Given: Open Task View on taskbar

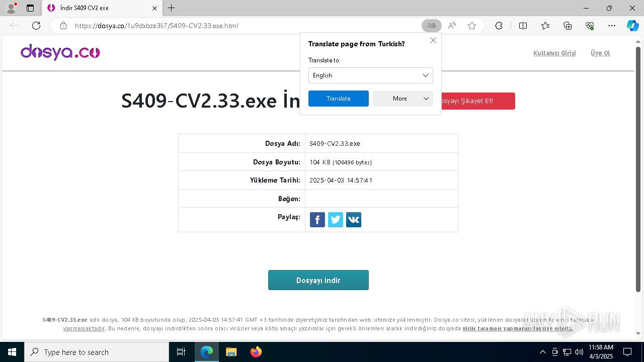Looking at the screenshot, I should [x=181, y=352].
